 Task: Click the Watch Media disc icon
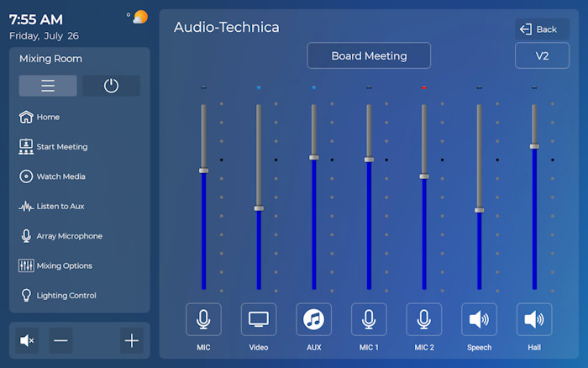click(26, 176)
